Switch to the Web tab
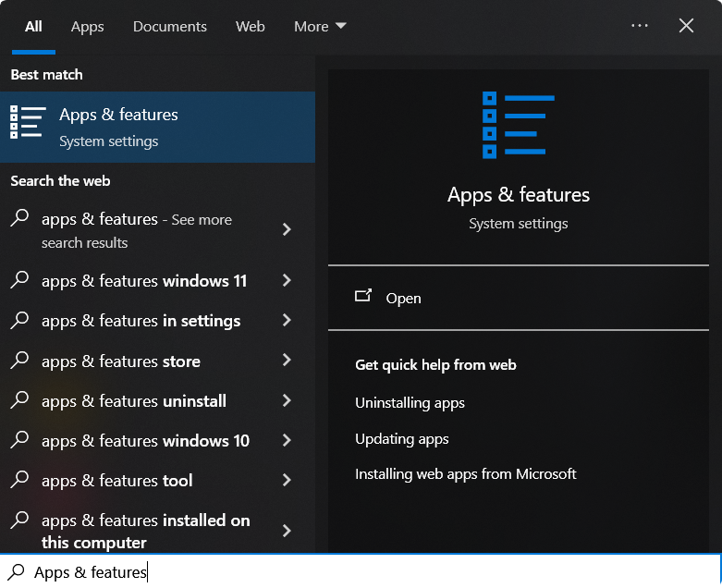The height and width of the screenshot is (588, 722). click(250, 27)
